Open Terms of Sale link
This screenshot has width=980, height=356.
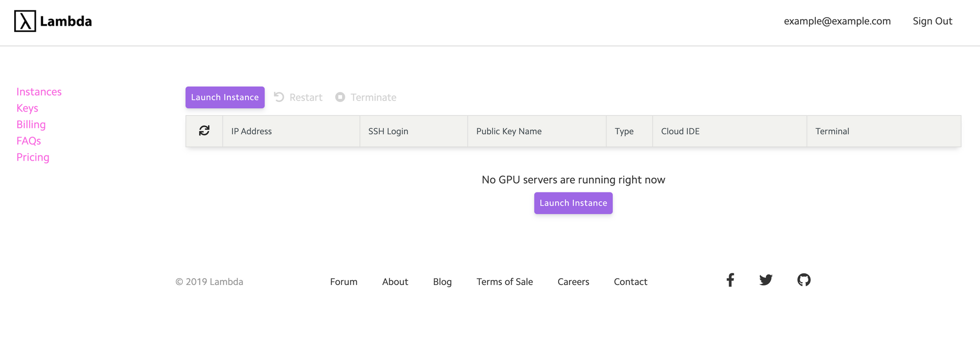click(x=505, y=282)
